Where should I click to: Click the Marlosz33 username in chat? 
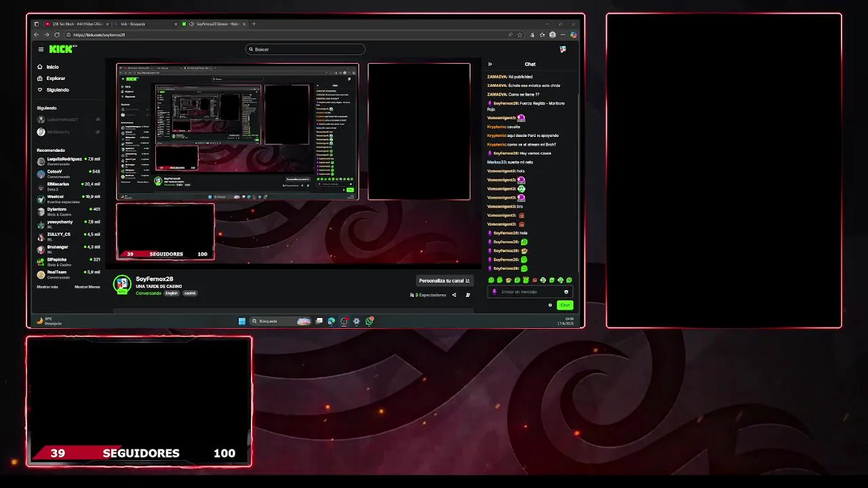[x=497, y=162]
